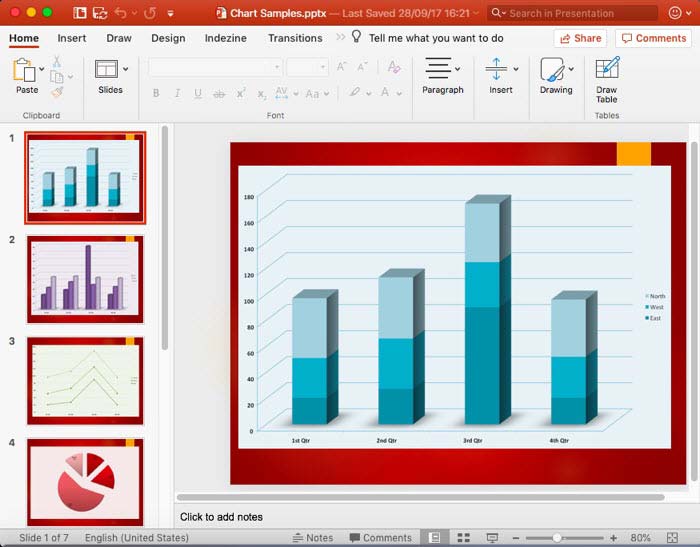Click fit slide to window icon
700x547 pixels.
click(x=672, y=538)
